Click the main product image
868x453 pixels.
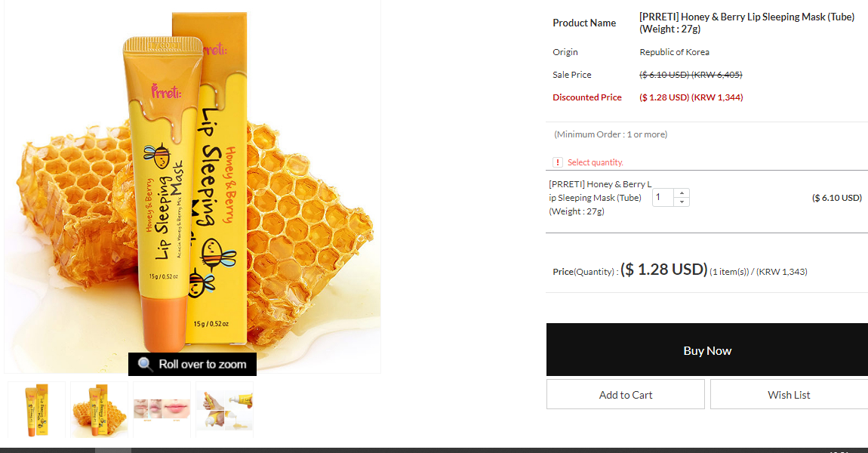192,186
